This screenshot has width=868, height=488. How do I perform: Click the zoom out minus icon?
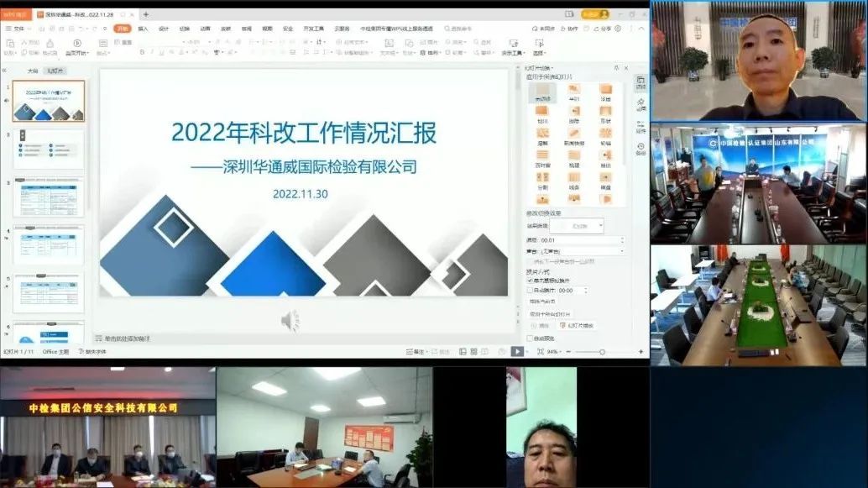[568, 352]
